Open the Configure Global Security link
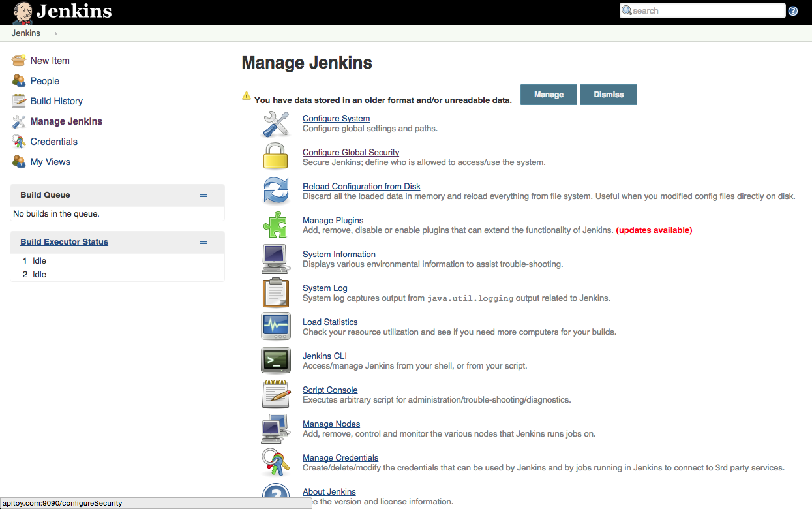 coord(351,152)
